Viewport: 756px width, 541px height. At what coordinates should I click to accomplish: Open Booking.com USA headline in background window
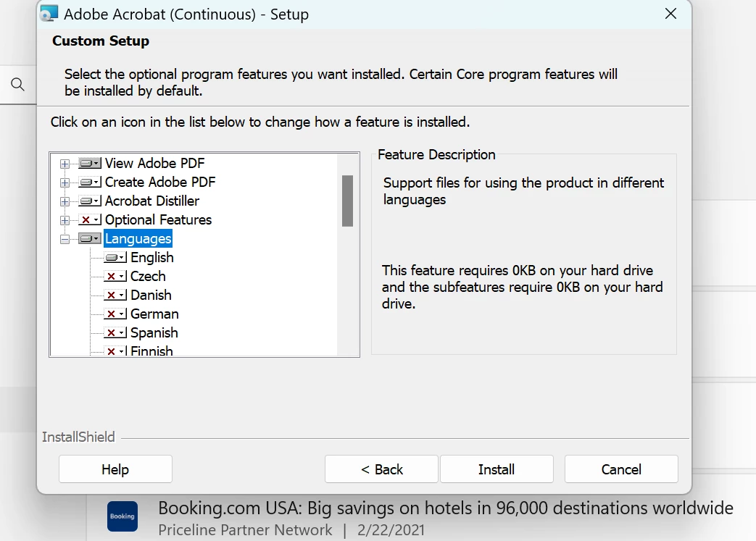(x=446, y=508)
